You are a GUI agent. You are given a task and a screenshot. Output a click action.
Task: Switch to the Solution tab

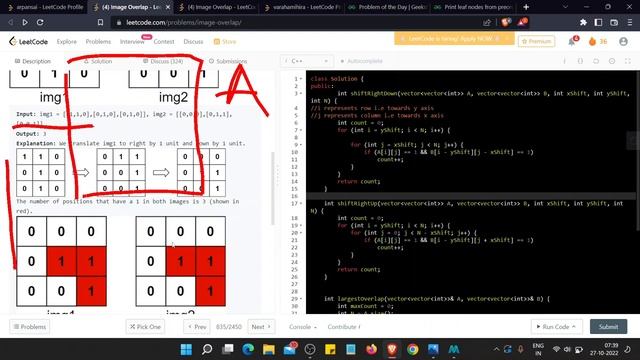[98, 61]
